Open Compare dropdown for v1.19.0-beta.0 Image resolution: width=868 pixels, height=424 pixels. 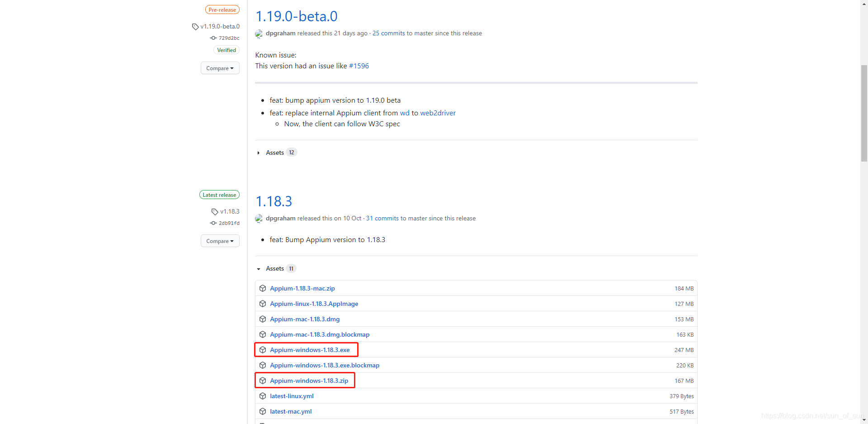point(220,68)
